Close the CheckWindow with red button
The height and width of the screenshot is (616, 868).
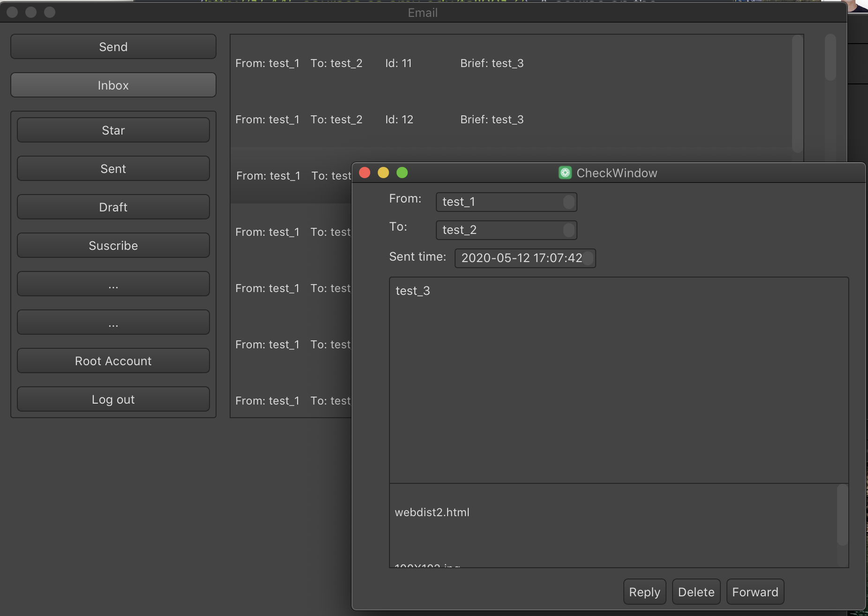pyautogui.click(x=365, y=173)
